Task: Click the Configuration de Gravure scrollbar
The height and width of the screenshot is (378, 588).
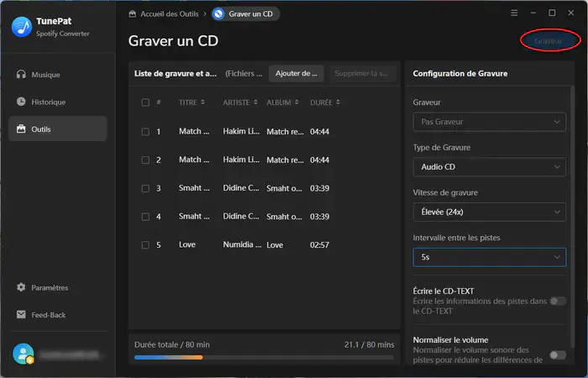Action: 572,218
